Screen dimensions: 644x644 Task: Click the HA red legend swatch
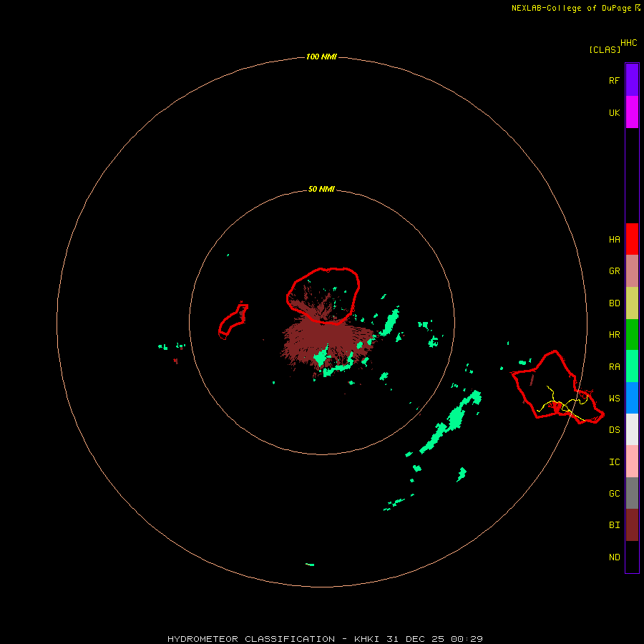pos(632,239)
